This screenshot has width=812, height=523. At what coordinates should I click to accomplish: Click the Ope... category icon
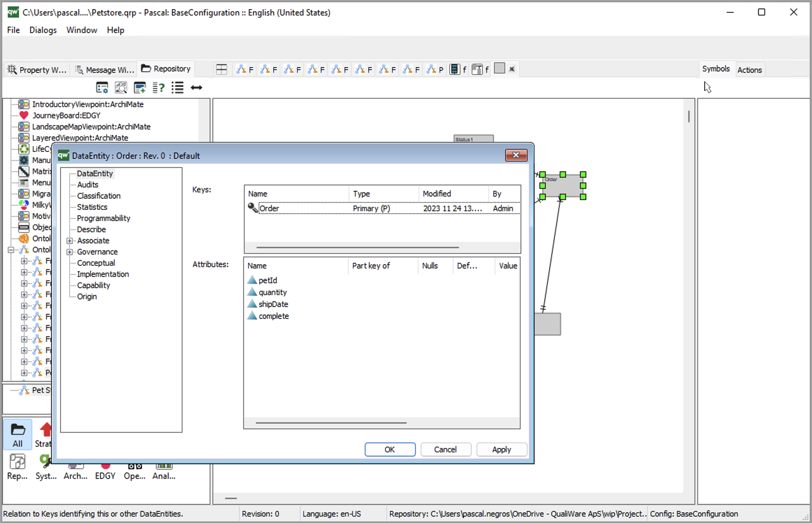(135, 471)
